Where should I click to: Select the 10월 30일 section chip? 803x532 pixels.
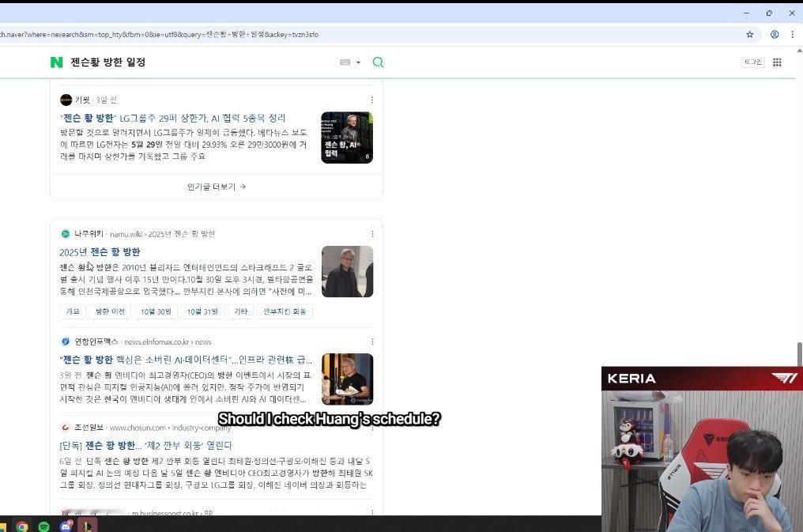(x=156, y=311)
